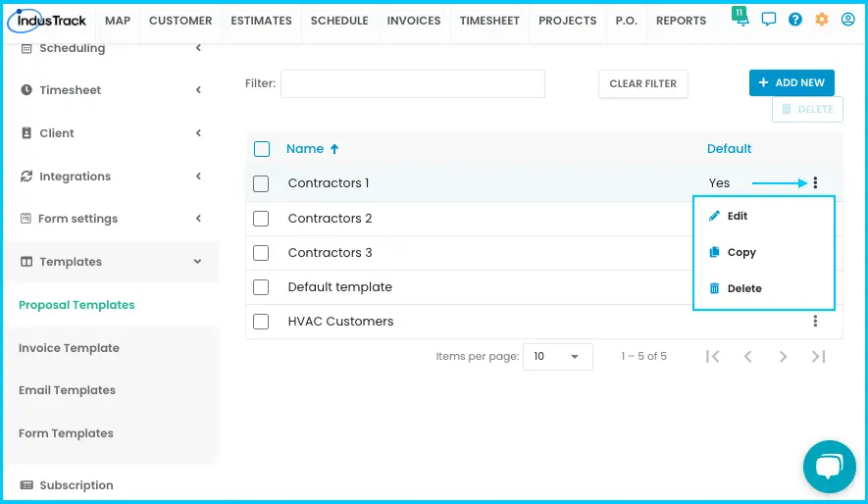This screenshot has height=504, width=868.
Task: Open the Form Templates link
Action: pyautogui.click(x=66, y=433)
